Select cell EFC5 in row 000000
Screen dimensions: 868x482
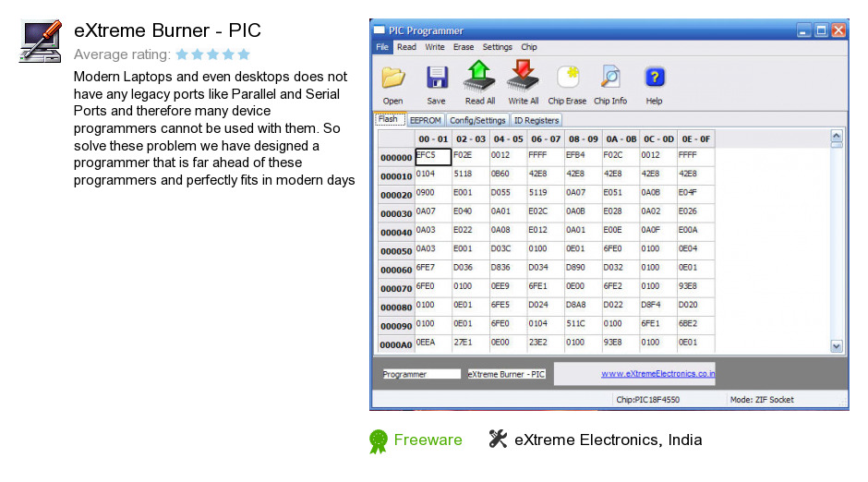[x=433, y=157]
